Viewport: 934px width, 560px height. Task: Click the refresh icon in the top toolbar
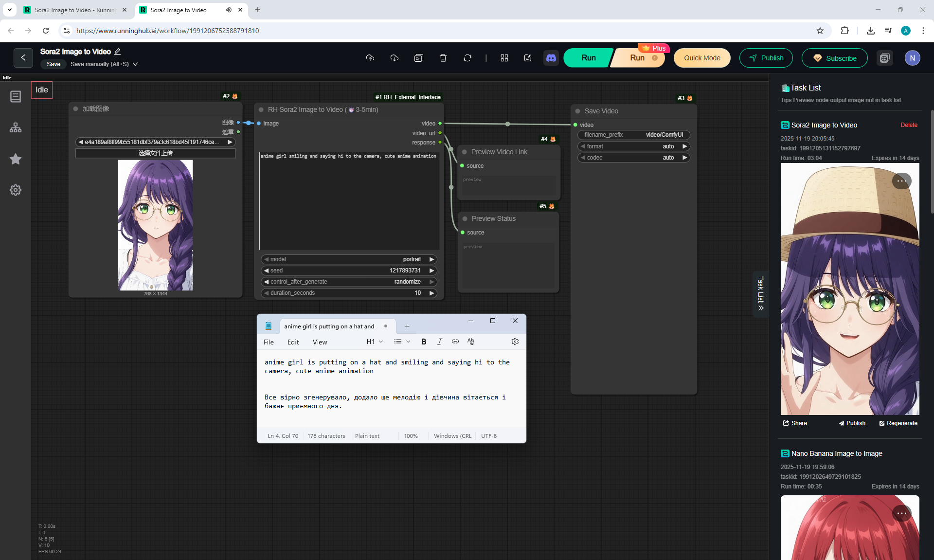pos(467,58)
